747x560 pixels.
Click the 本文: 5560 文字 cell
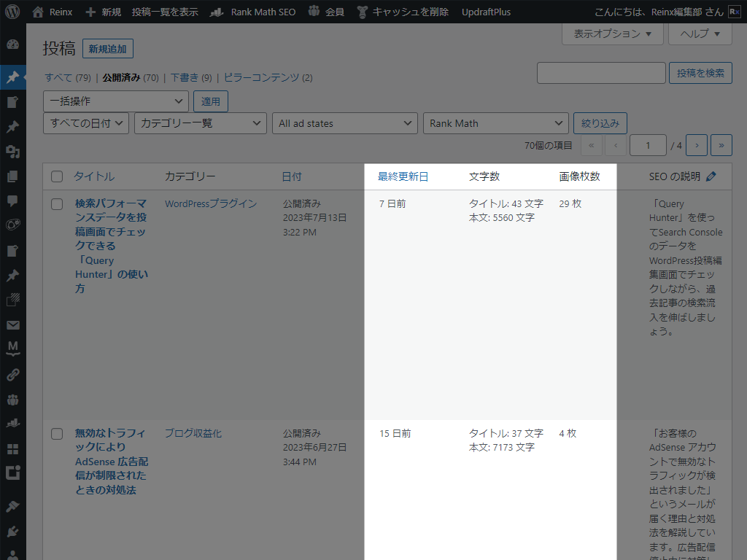[x=502, y=217]
